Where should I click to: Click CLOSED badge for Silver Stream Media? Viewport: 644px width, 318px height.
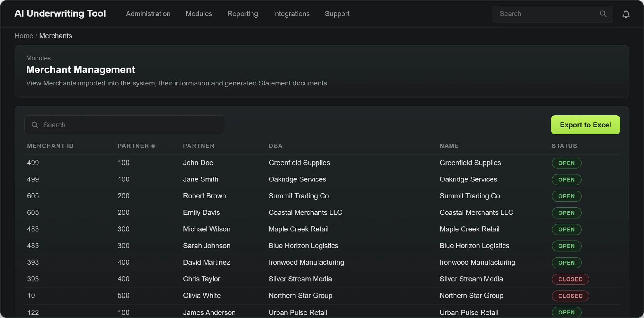pos(570,279)
